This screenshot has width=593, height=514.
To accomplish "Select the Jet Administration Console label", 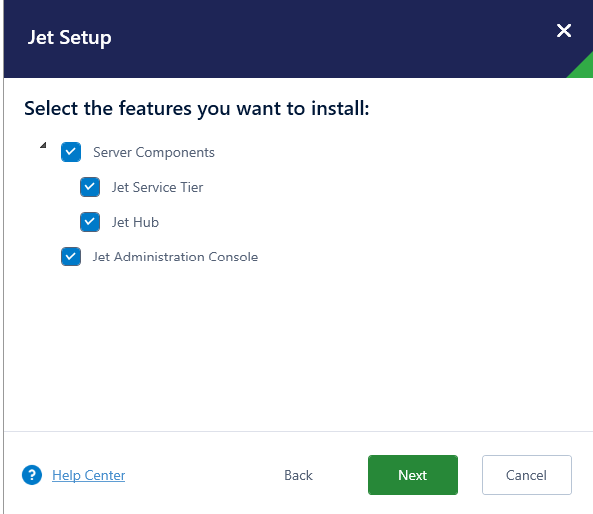I will click(175, 257).
